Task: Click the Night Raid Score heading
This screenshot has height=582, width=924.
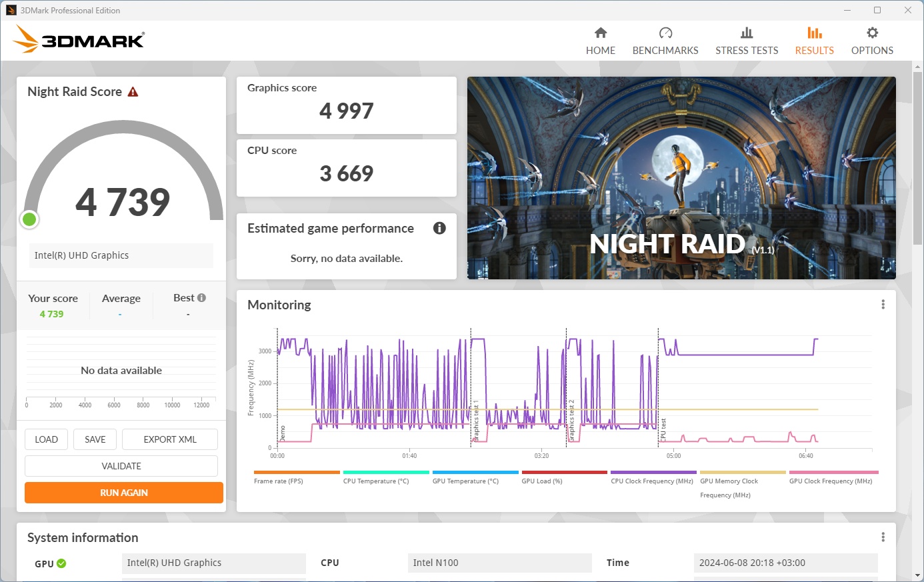Action: pyautogui.click(x=75, y=92)
